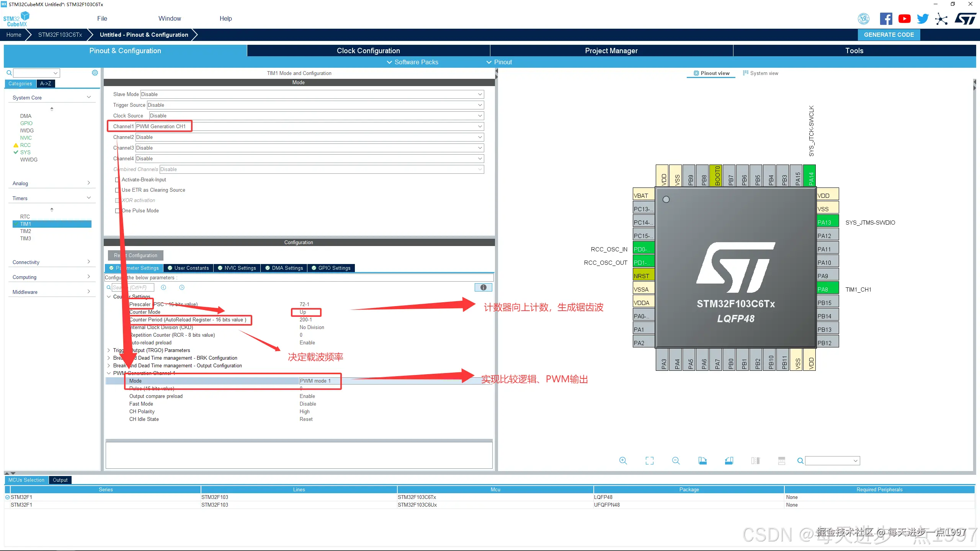The height and width of the screenshot is (551, 980).
Task: Enable the Activate-Break-Input checkbox
Action: [117, 180]
